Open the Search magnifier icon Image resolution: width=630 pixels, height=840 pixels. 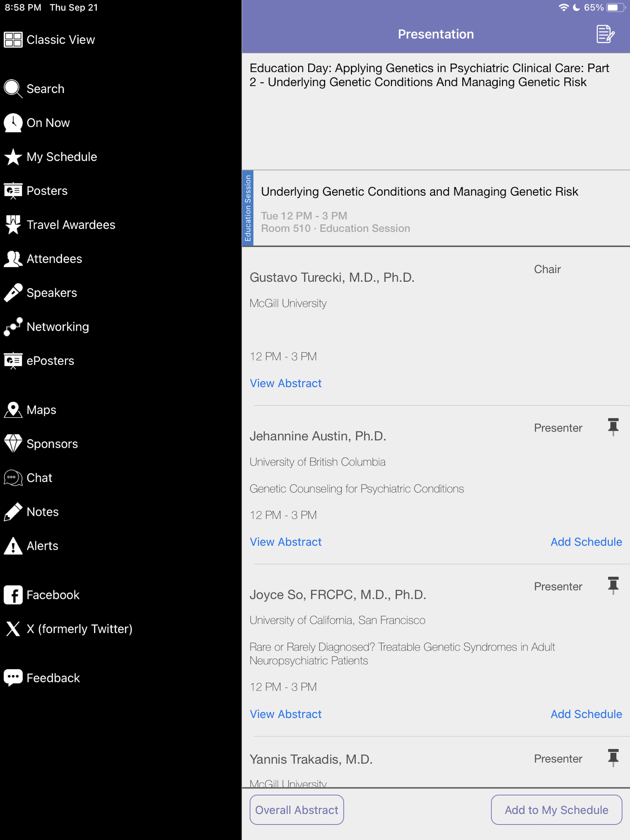pos(13,89)
